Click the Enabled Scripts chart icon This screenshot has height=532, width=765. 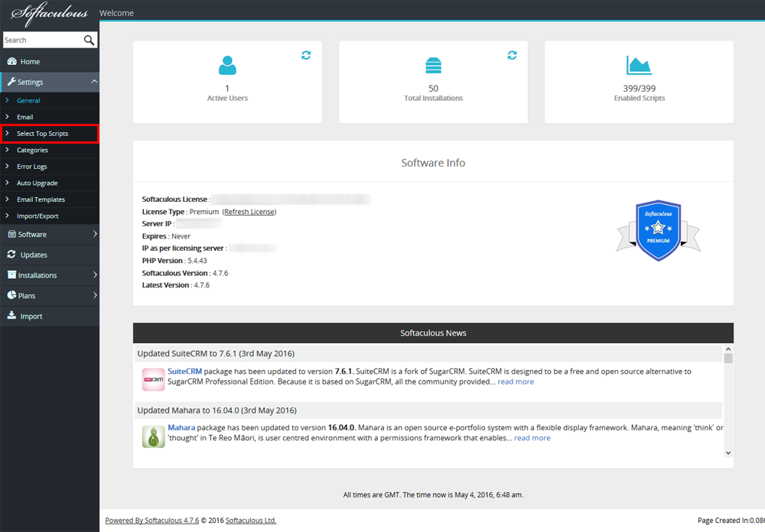pos(639,65)
